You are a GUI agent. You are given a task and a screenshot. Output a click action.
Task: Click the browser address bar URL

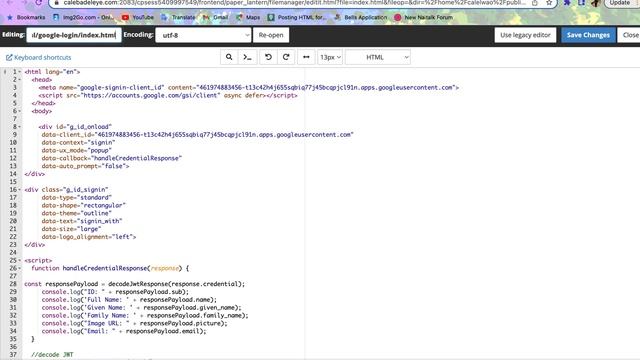point(294,3)
